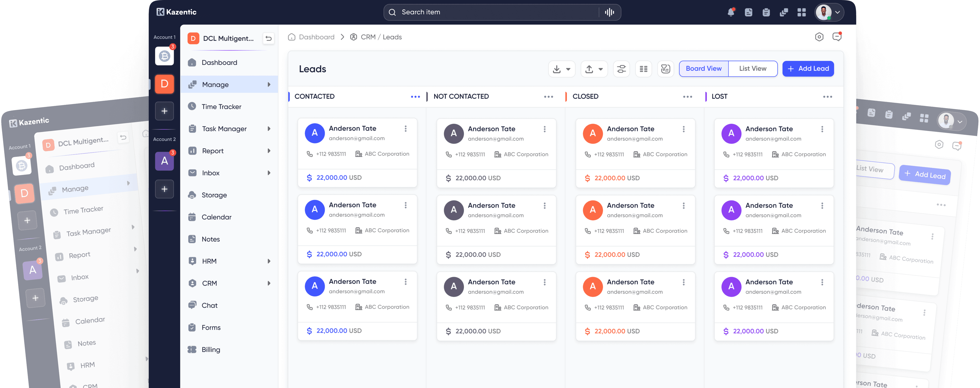
Task: Open apps grid in right background window
Action: point(924,118)
